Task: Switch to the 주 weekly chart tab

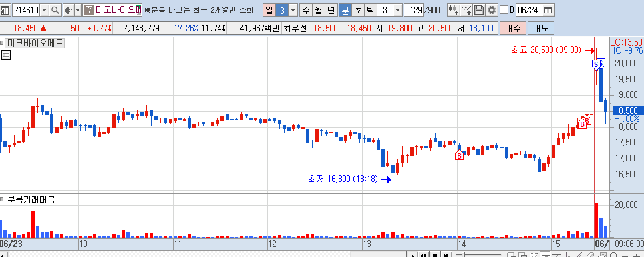Action: pos(305,10)
